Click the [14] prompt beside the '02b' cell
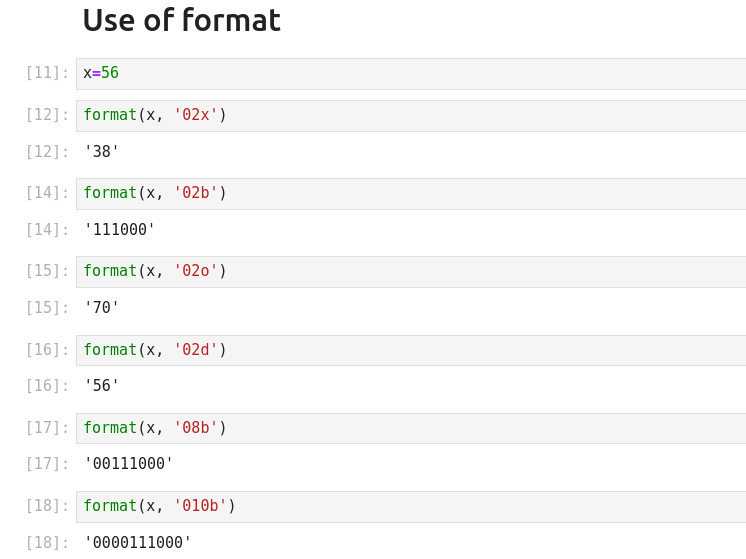The image size is (746, 559). coord(47,193)
